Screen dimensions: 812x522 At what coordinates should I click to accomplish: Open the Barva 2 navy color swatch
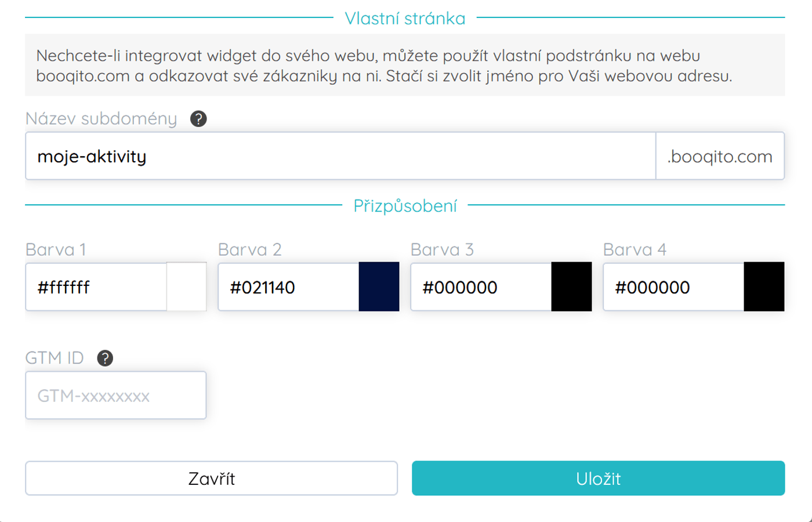tap(379, 287)
